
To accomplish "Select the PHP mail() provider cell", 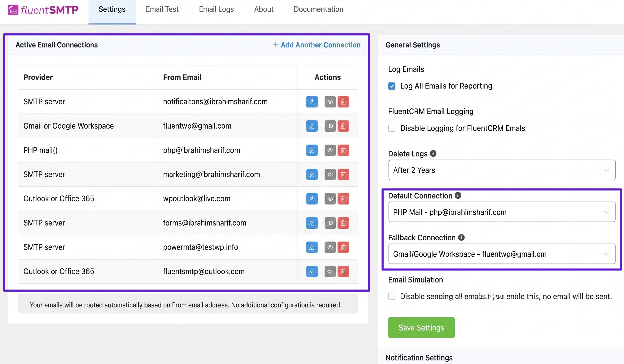I will coord(88,150).
